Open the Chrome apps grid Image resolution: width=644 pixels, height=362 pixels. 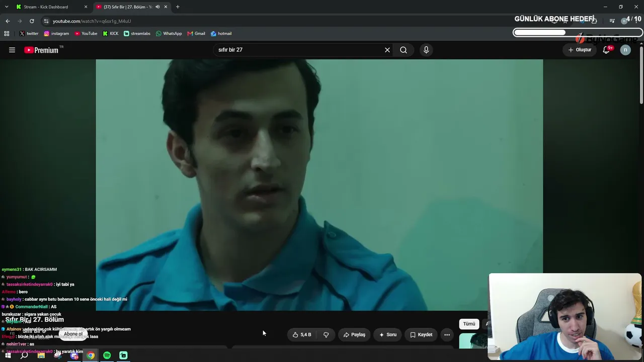[x=7, y=34]
